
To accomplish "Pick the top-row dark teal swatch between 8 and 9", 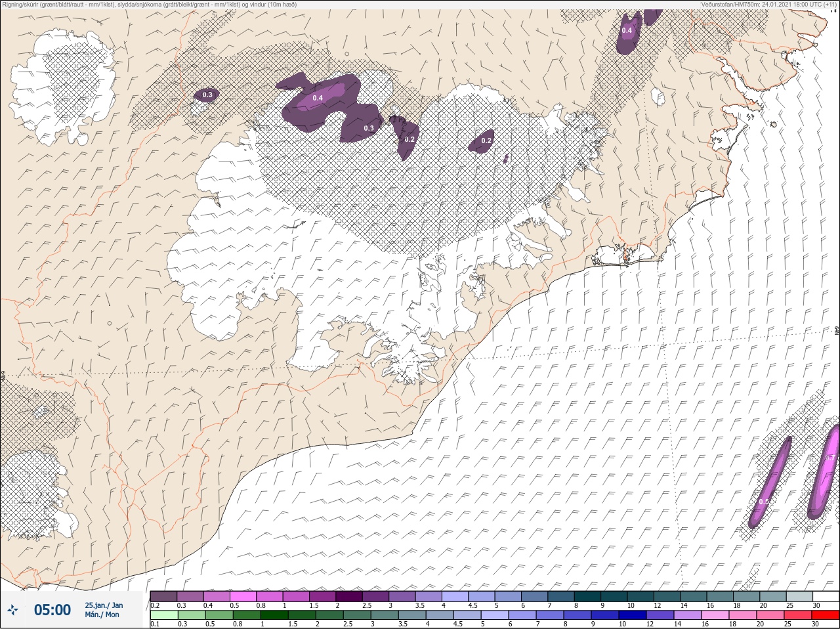I will click(x=588, y=596).
